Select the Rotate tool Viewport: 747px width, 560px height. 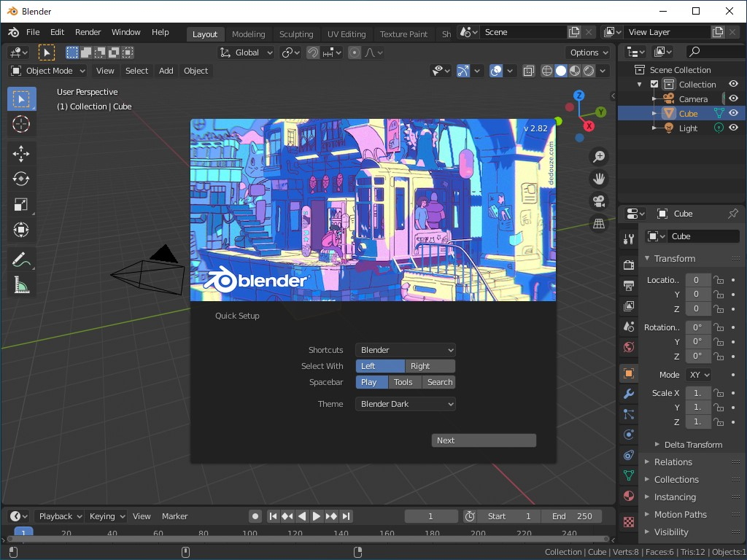pyautogui.click(x=21, y=179)
